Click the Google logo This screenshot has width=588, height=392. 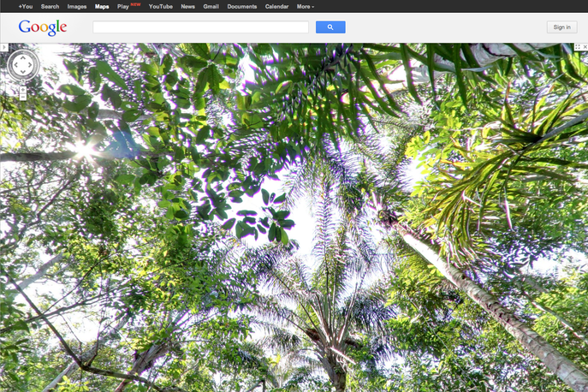coord(43,27)
